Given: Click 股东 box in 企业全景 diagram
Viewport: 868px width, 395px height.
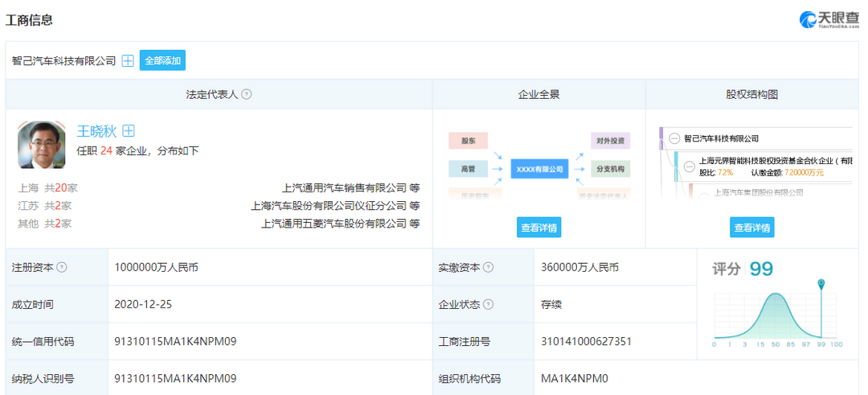Looking at the screenshot, I should pyautogui.click(x=469, y=141).
